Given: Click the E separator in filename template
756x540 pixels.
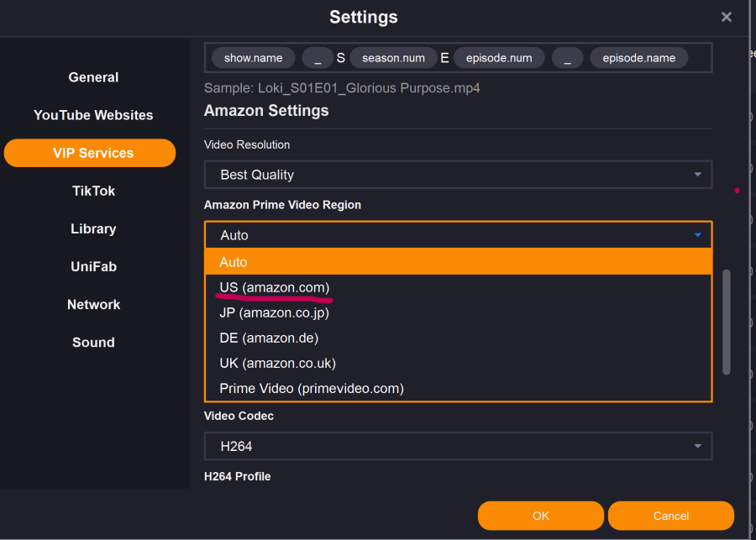Looking at the screenshot, I should pos(444,58).
